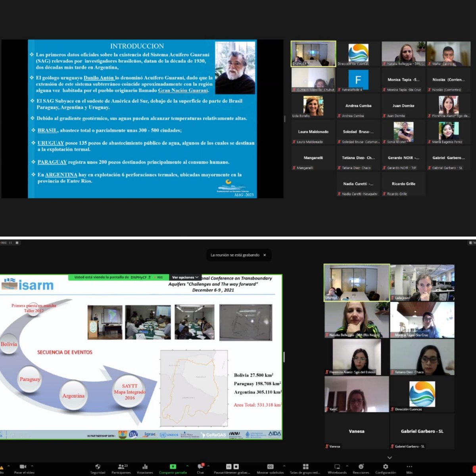The width and height of the screenshot is (476, 476).
Task: Open the Más three-dots menu
Action: (409, 468)
